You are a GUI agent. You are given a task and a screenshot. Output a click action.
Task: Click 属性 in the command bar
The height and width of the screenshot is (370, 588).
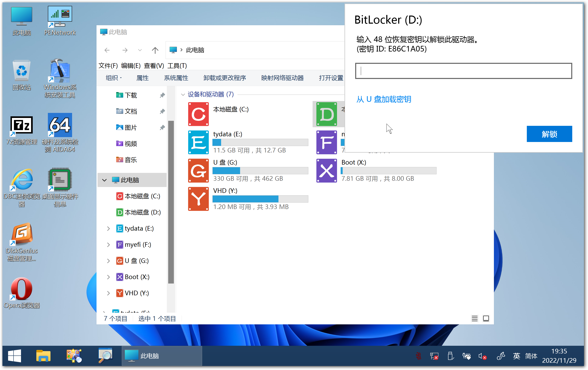point(142,78)
